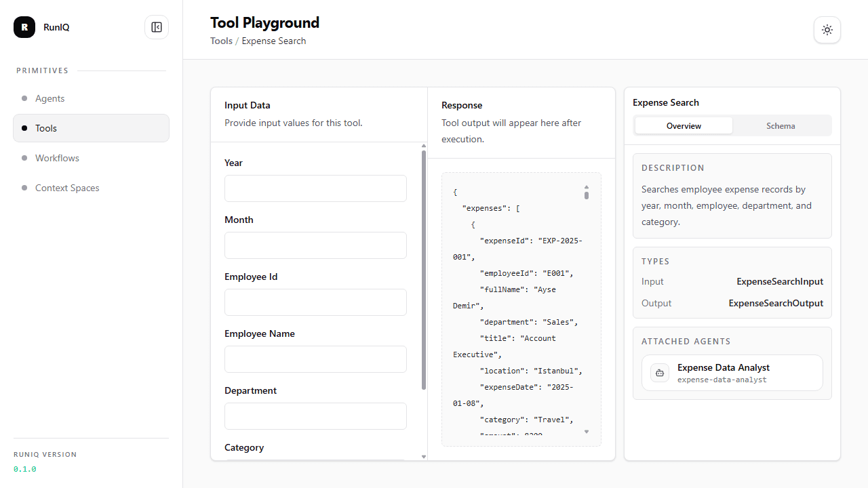Click the "department": "Sales" JSON line
The image size is (868, 488).
coord(529,322)
